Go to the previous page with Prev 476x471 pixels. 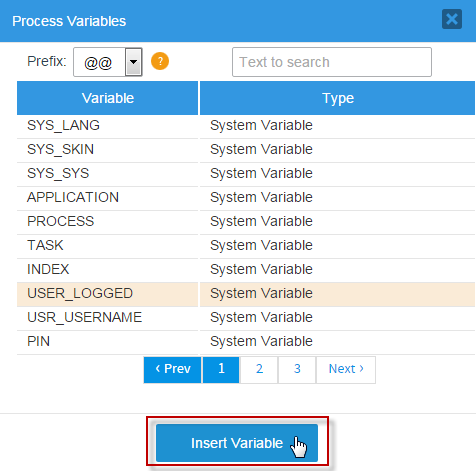click(173, 370)
